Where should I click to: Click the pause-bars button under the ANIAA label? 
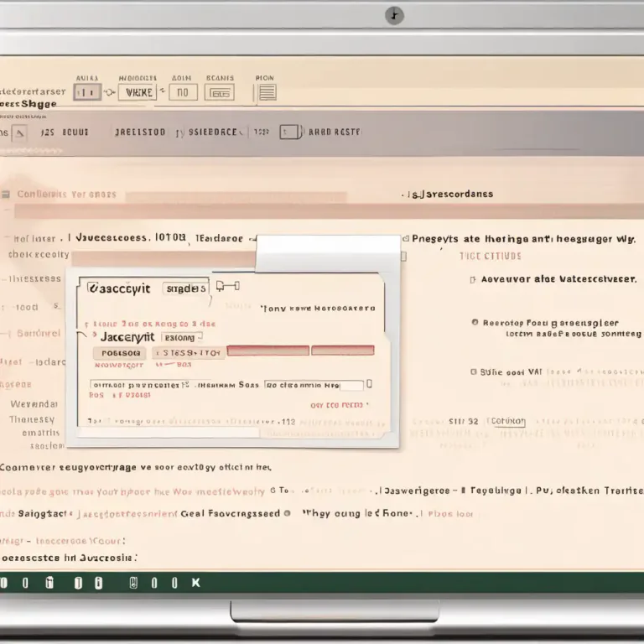click(87, 92)
